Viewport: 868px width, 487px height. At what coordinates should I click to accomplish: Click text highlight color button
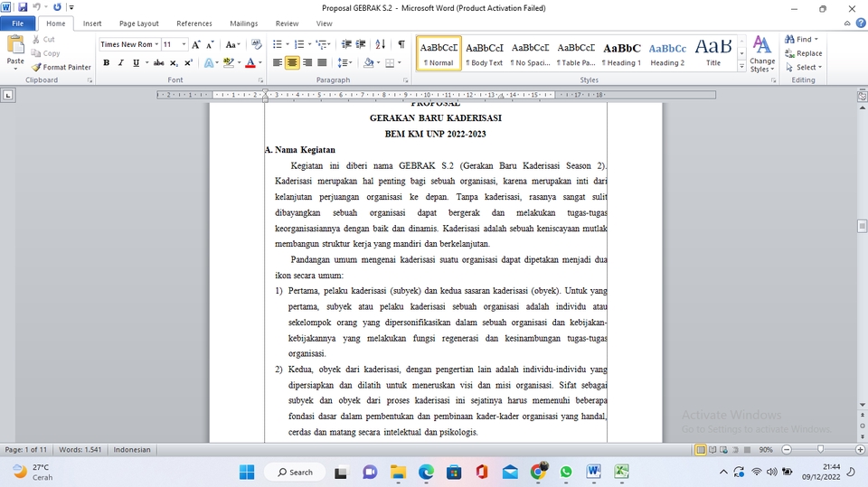point(228,62)
